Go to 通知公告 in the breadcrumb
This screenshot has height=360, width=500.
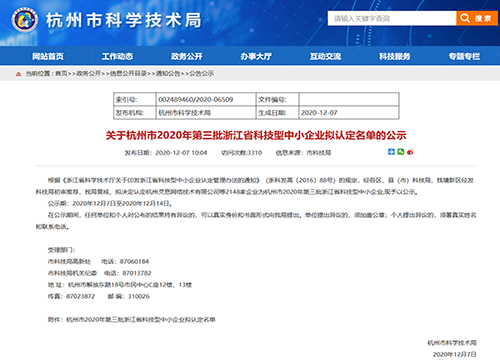(x=168, y=73)
